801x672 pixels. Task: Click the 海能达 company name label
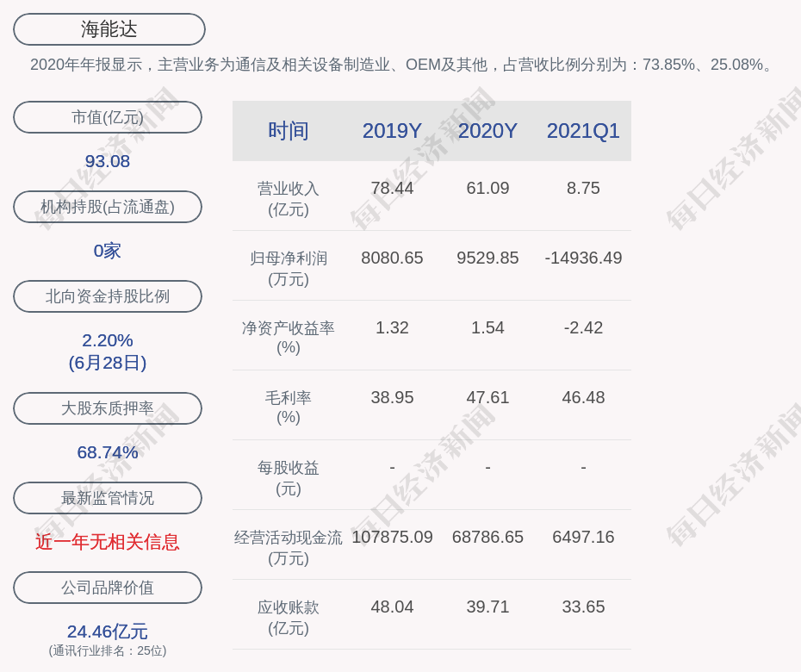(109, 29)
